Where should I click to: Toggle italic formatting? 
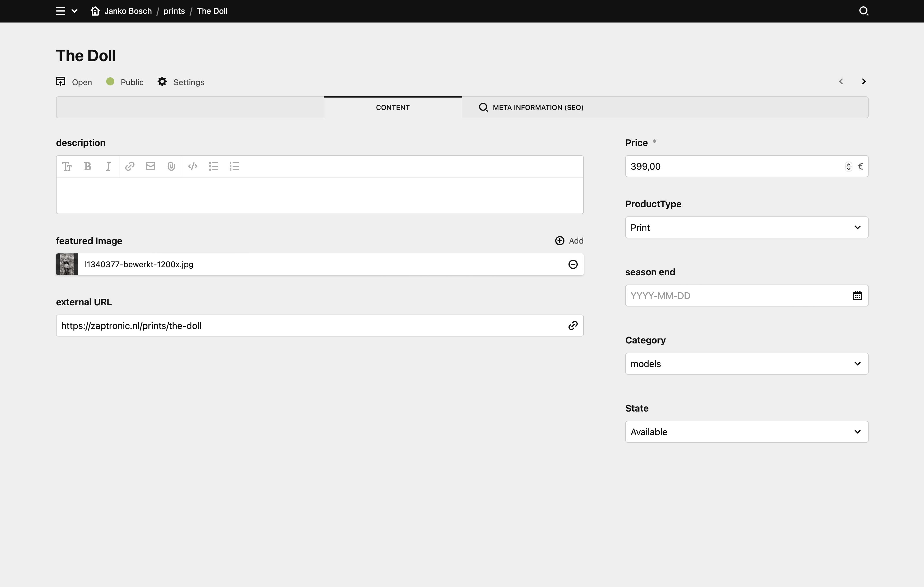[x=109, y=167]
